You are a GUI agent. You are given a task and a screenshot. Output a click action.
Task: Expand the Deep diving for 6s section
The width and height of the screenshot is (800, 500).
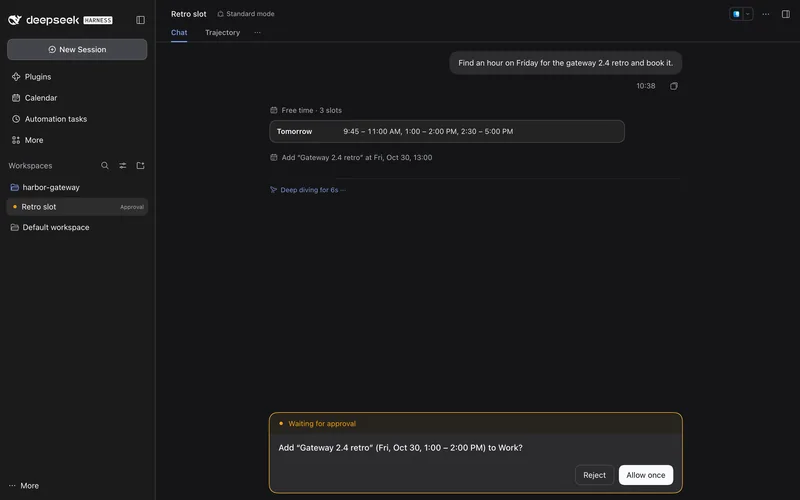tap(309, 190)
